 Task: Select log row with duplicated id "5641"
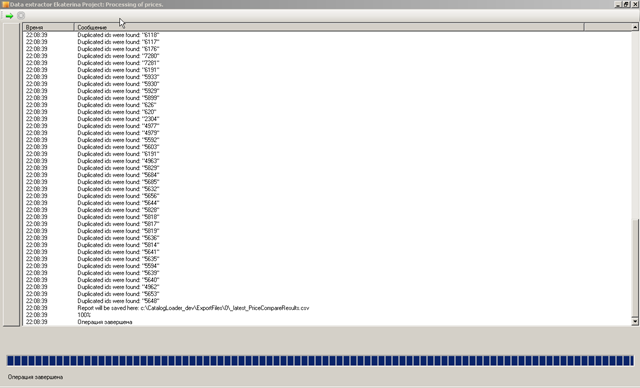click(x=327, y=252)
